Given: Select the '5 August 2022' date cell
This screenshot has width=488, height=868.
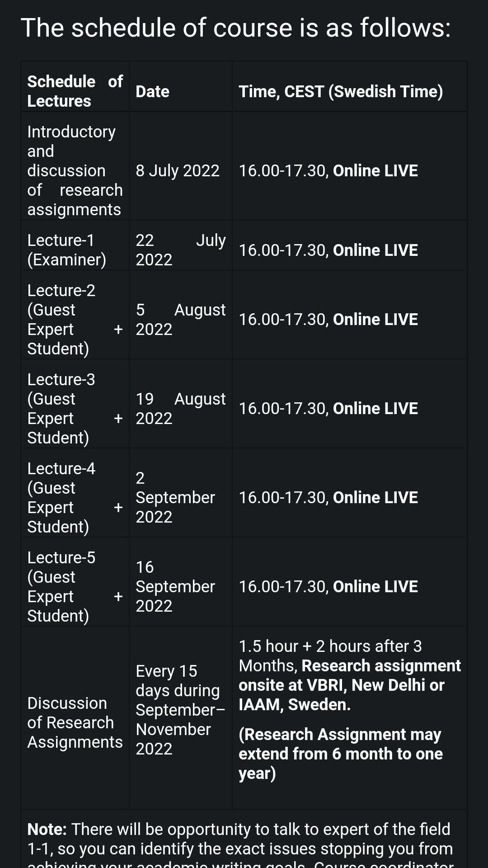Looking at the screenshot, I should pyautogui.click(x=180, y=319).
